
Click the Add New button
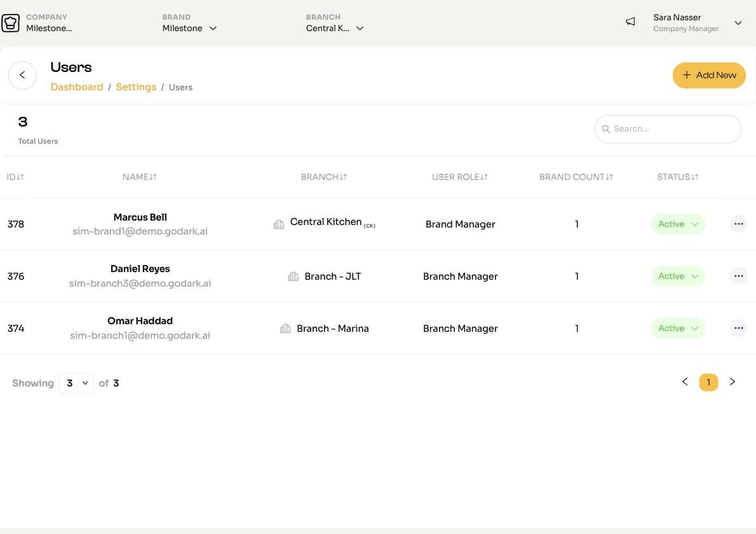709,75
